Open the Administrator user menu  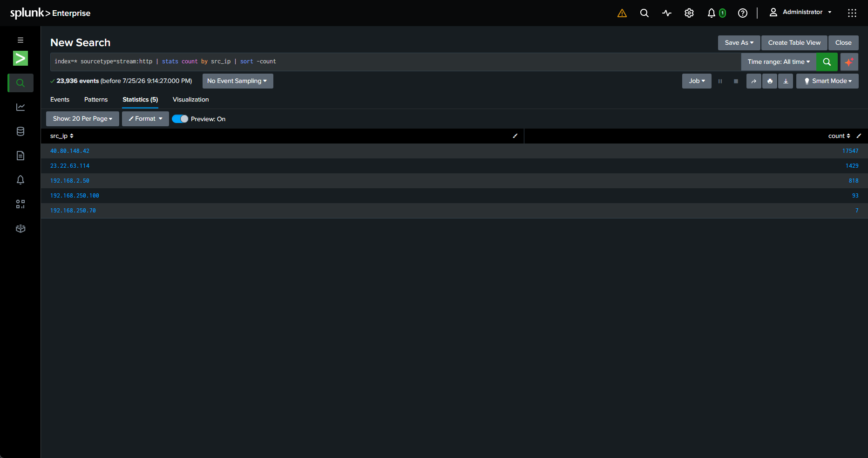click(800, 12)
